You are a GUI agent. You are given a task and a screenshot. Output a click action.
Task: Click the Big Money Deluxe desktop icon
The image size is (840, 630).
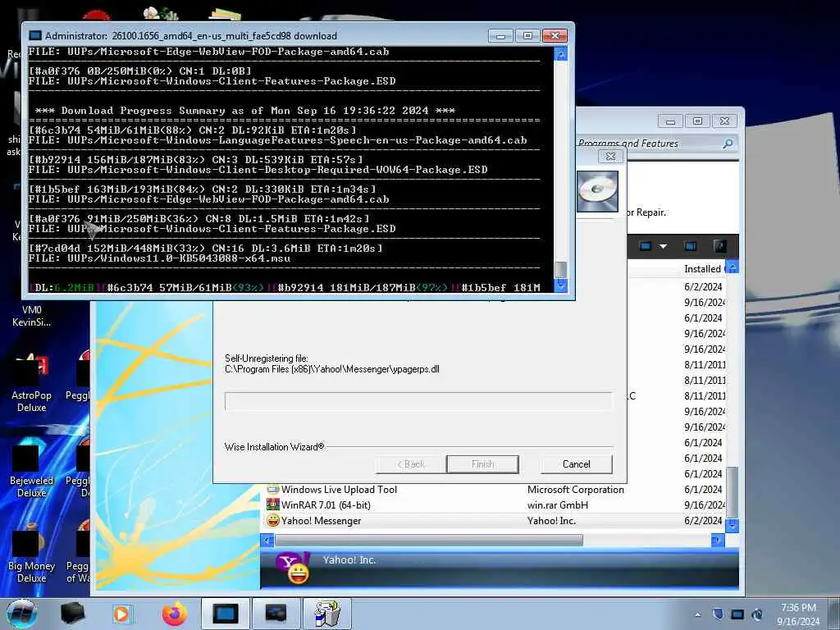coord(31,554)
